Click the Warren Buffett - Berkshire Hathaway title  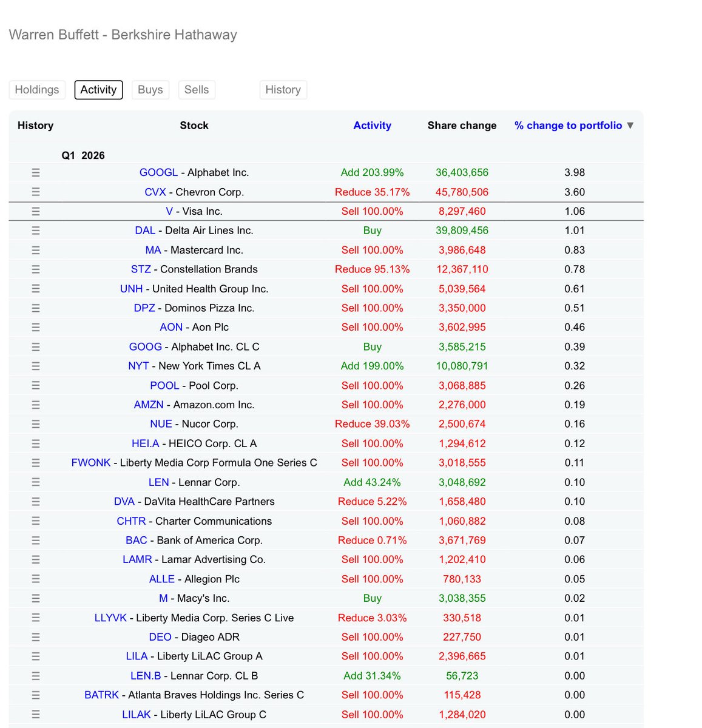123,35
